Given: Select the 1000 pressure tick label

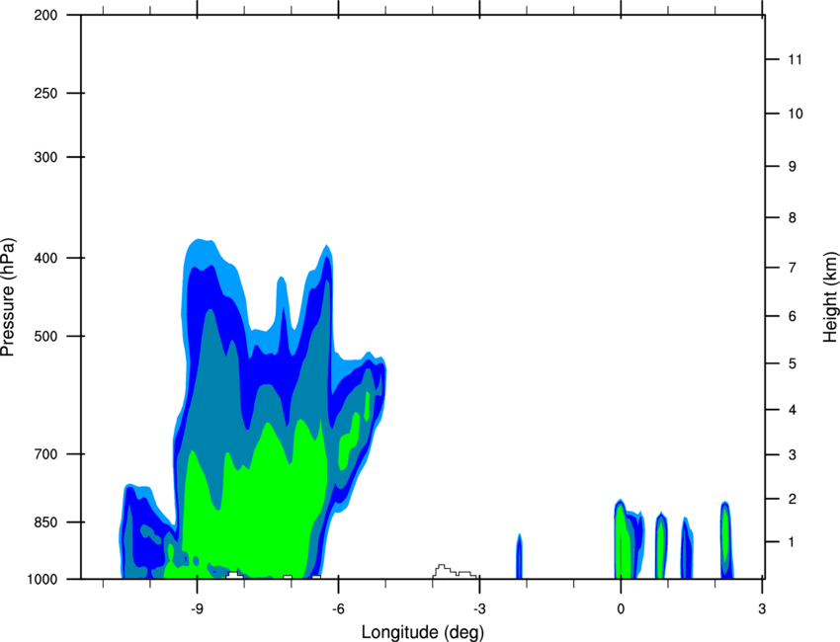Looking at the screenshot, I should click(x=42, y=579).
